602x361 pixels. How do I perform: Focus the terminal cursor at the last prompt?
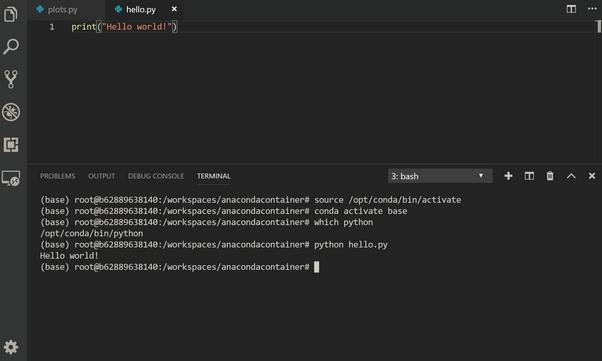point(316,267)
